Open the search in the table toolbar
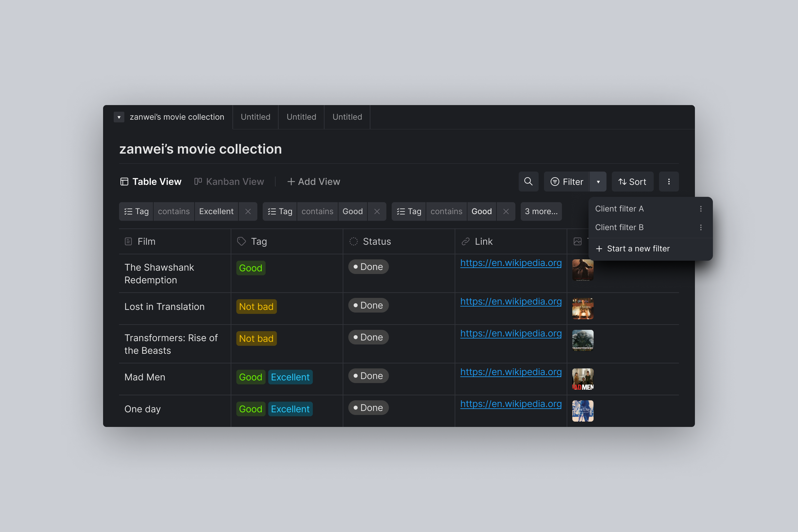The image size is (798, 532). coord(528,182)
